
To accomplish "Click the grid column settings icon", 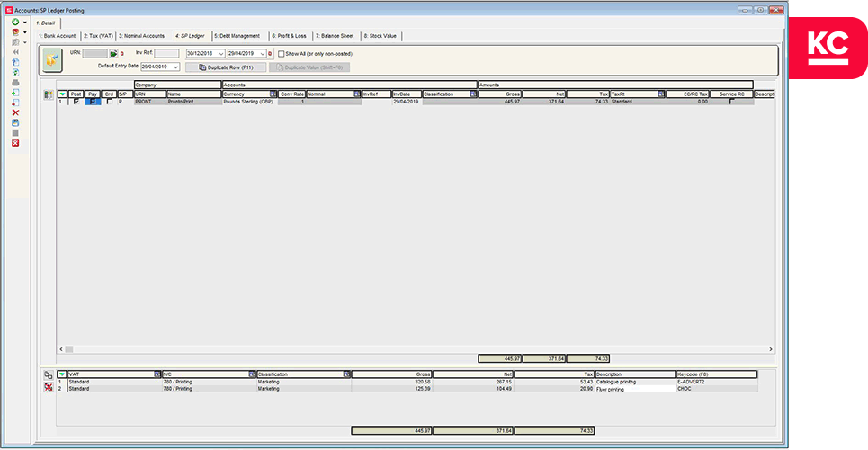I will tap(49, 95).
